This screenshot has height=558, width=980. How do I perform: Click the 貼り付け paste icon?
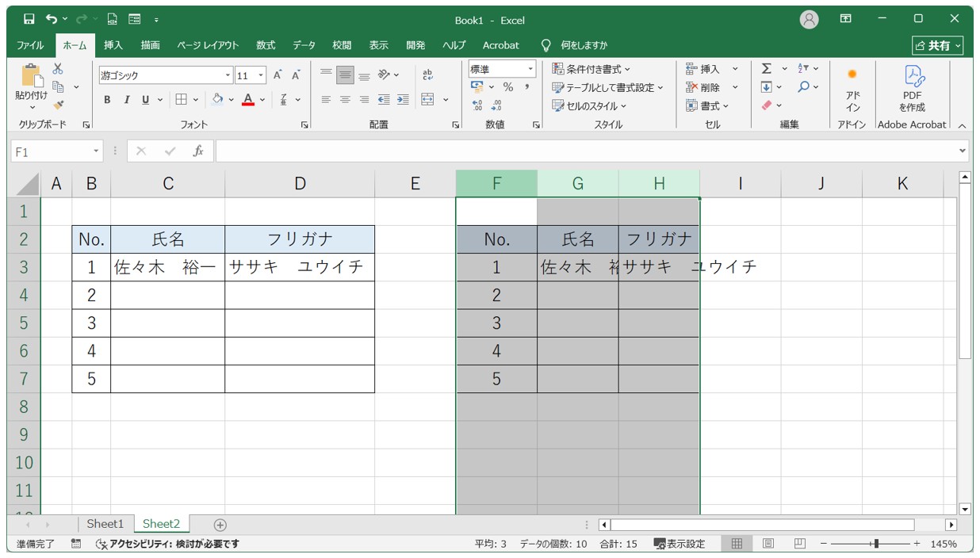point(32,75)
